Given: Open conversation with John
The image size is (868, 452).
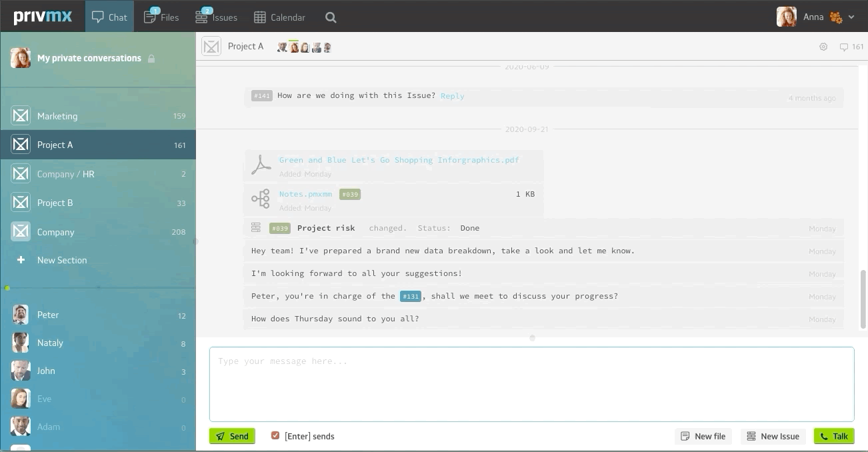Looking at the screenshot, I should 98,371.
